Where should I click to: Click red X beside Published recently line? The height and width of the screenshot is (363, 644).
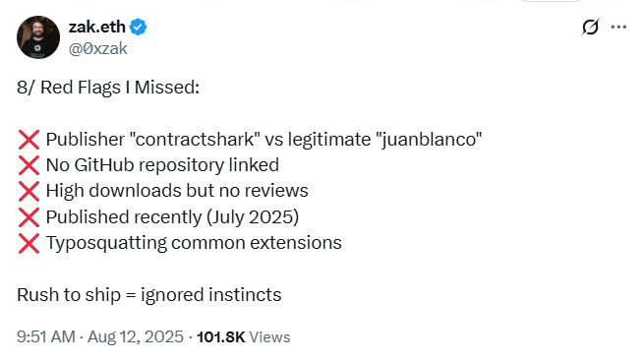tap(29, 217)
